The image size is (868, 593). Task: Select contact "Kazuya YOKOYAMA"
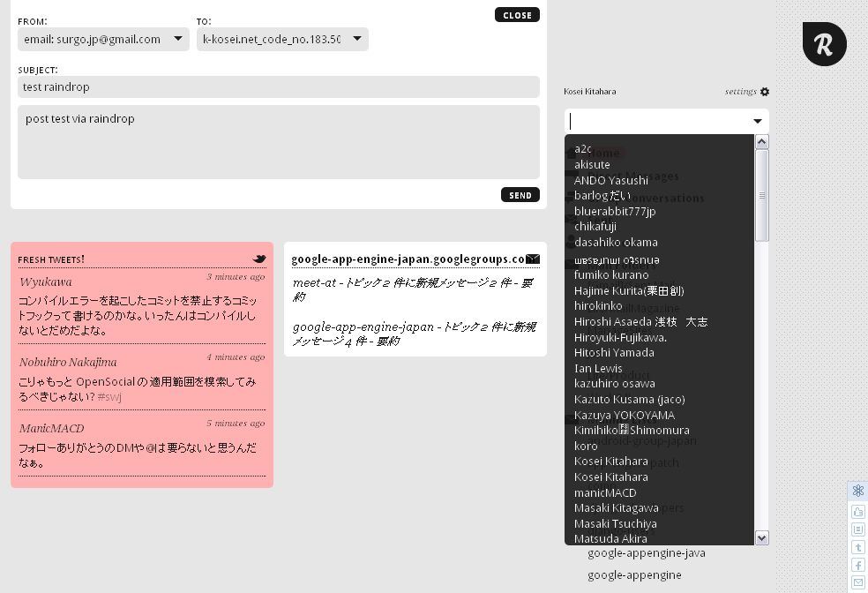pyautogui.click(x=625, y=415)
